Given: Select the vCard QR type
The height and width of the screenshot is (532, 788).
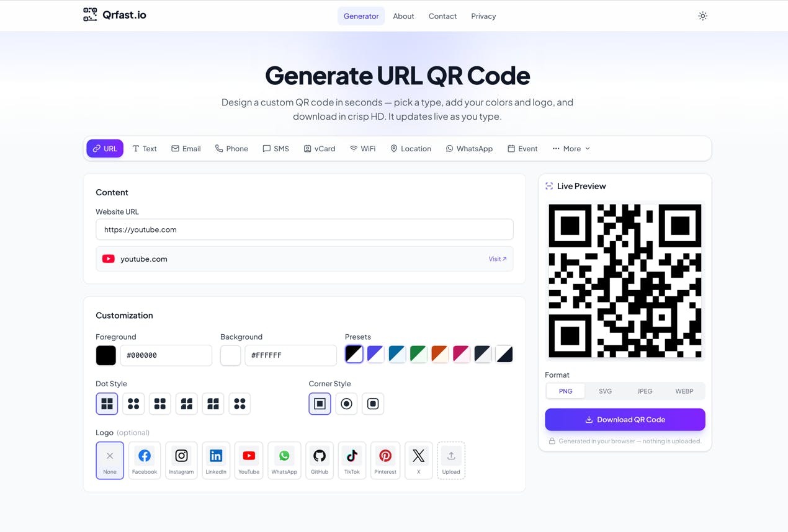Looking at the screenshot, I should (x=320, y=149).
